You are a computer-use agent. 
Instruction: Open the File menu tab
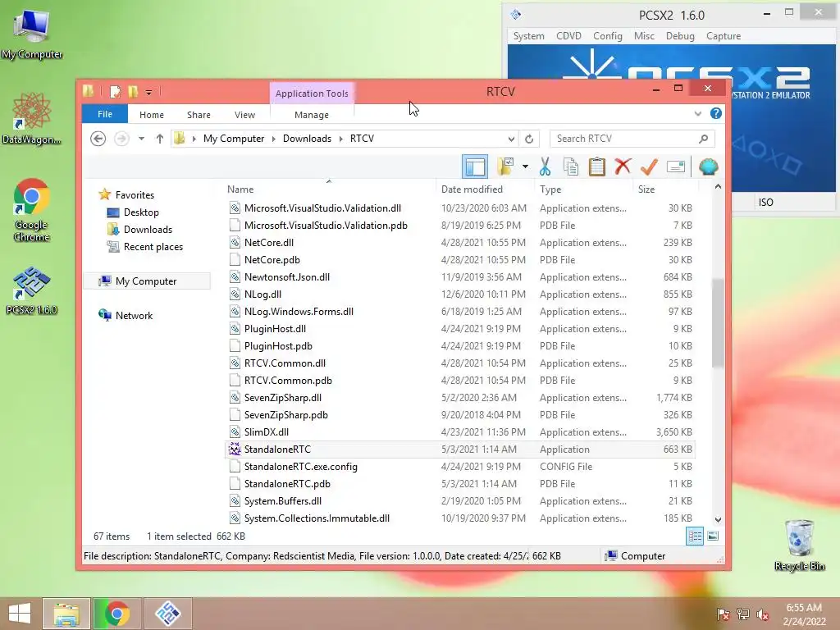pos(105,114)
